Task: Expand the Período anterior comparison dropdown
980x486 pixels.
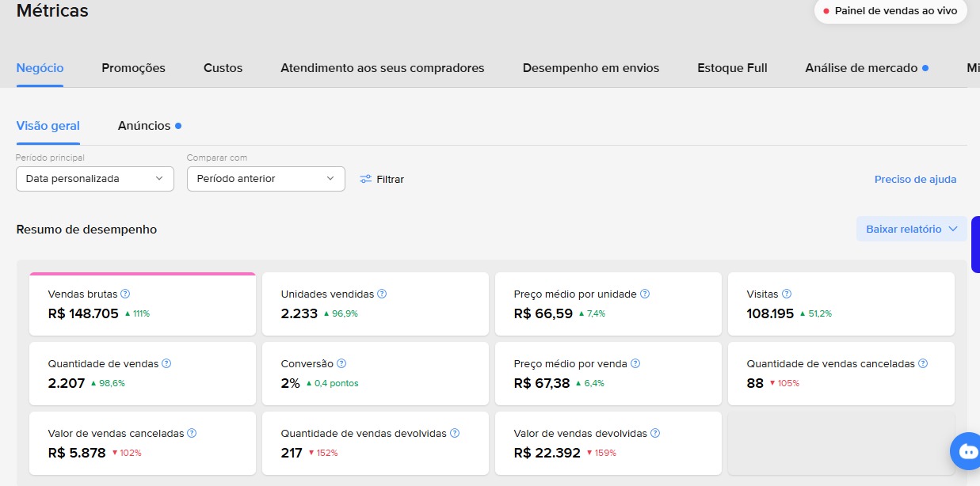Action: (x=266, y=179)
